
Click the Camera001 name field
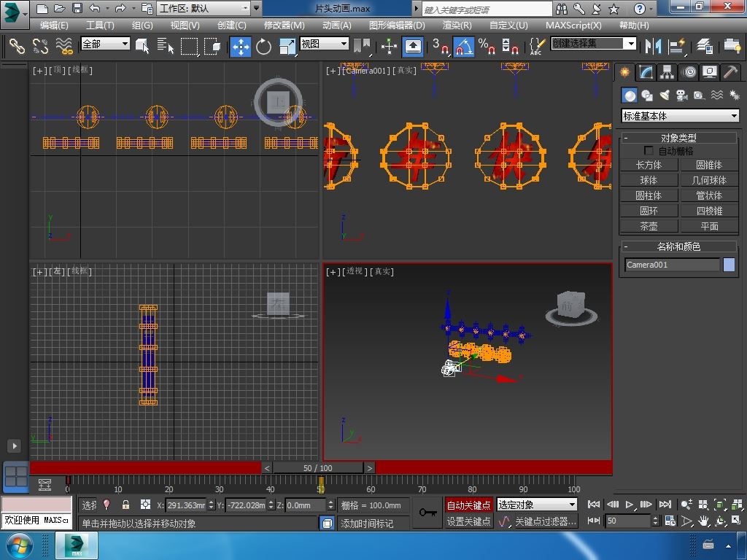pyautogui.click(x=672, y=265)
